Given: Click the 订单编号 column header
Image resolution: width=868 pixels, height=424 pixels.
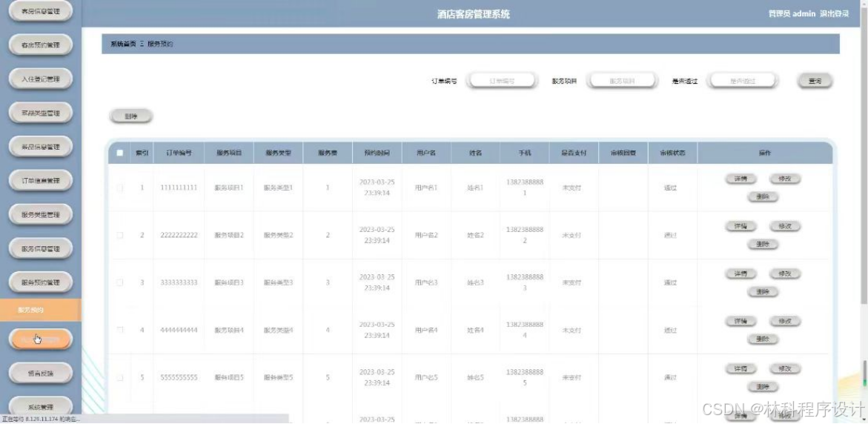Looking at the screenshot, I should (179, 153).
